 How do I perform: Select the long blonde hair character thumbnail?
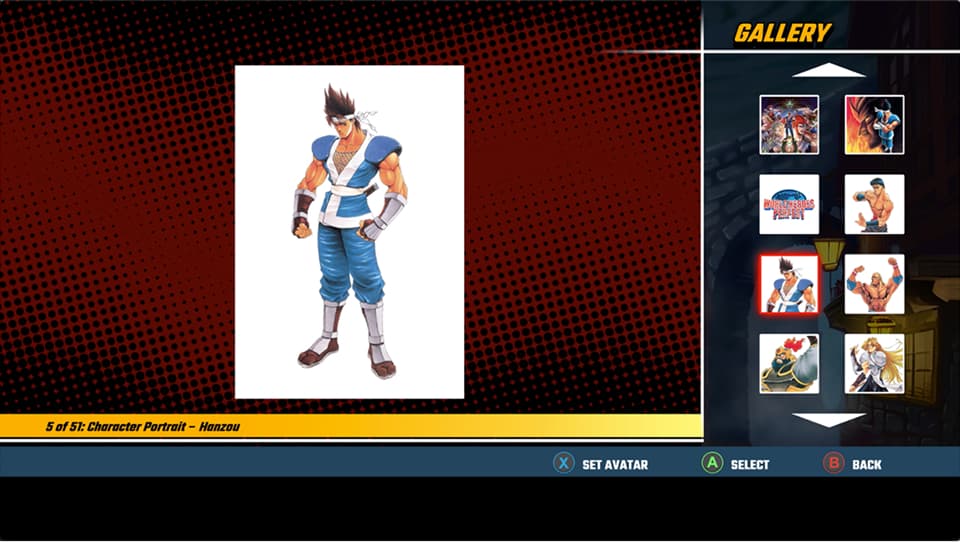point(874,363)
